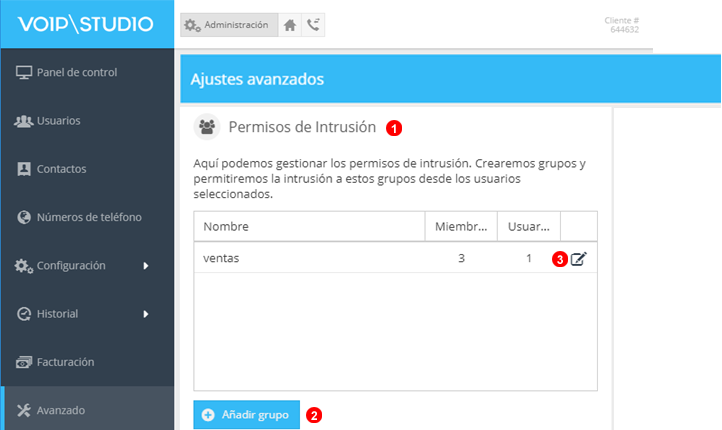722x430 pixels.
Task: Open Configuración in the sidebar
Action: click(x=70, y=266)
